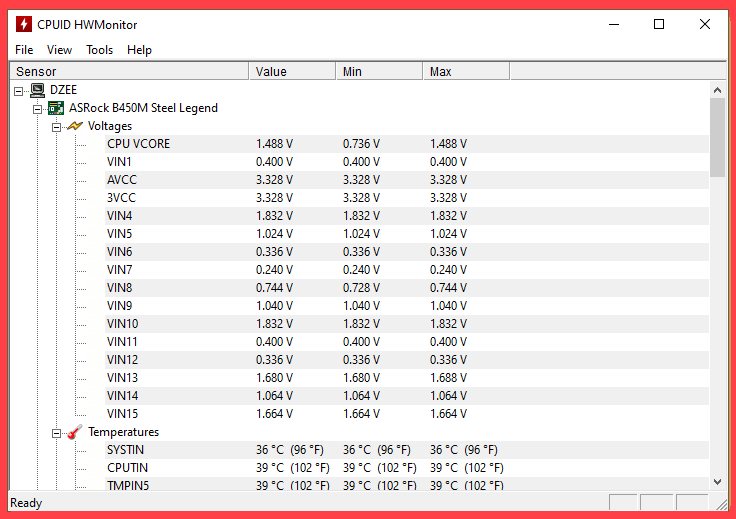Select the VIN9 sensor row
The height and width of the screenshot is (519, 736).
click(x=406, y=306)
